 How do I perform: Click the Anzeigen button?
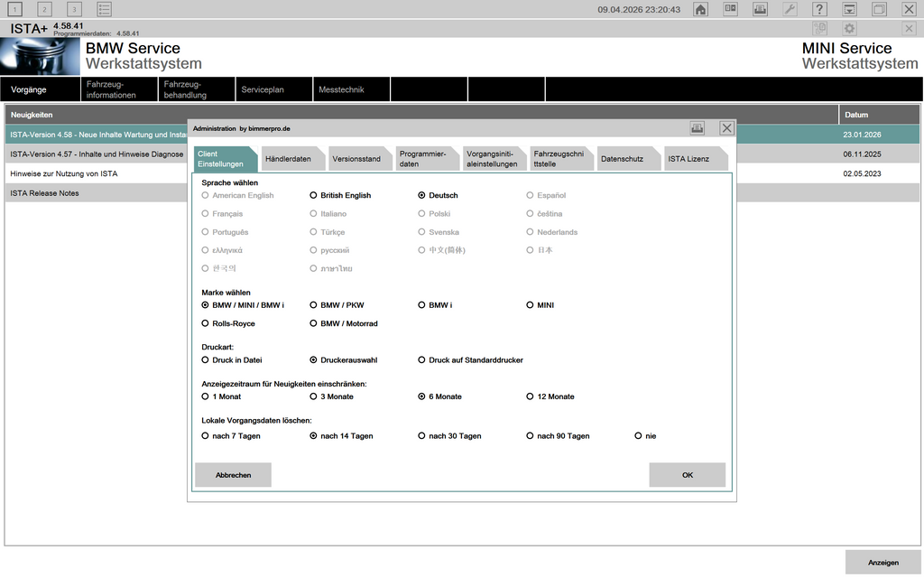click(882, 563)
